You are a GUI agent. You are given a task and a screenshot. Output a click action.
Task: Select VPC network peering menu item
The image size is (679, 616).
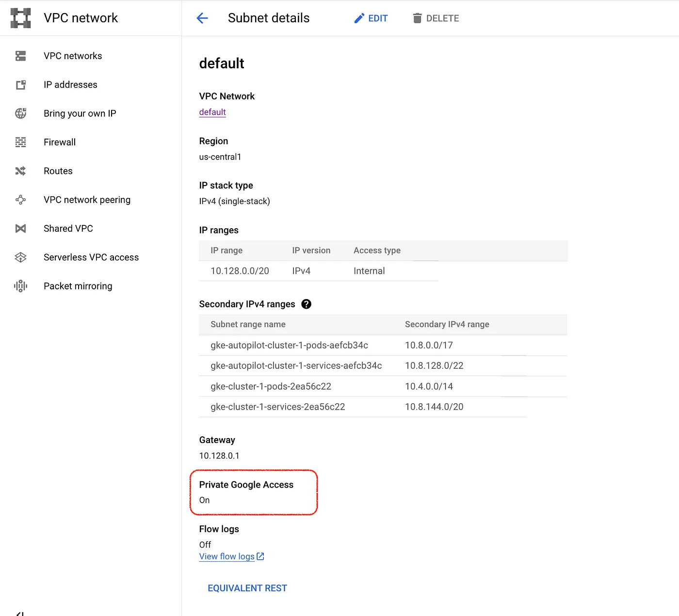87,200
